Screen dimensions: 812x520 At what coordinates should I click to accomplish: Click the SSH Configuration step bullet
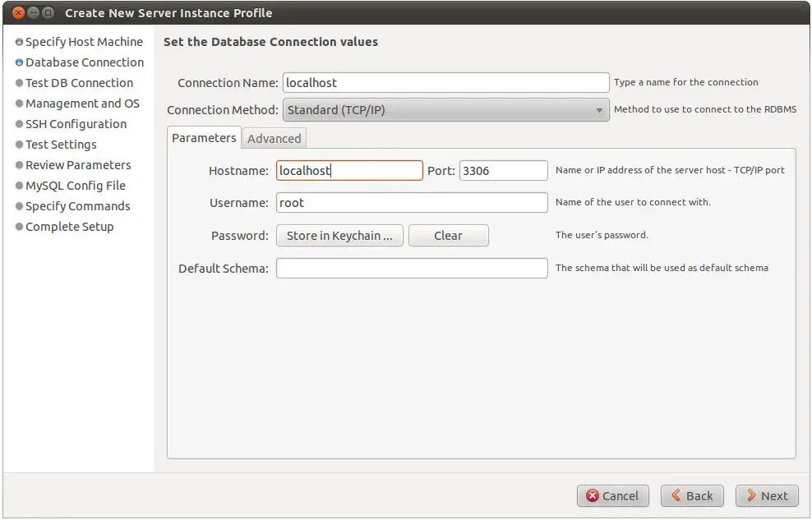19,124
